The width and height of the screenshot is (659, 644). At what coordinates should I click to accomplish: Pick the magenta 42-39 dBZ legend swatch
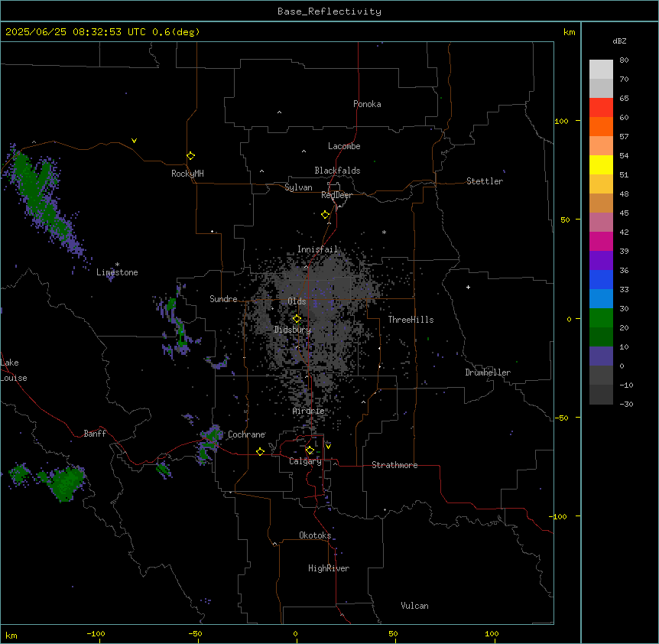pos(601,241)
